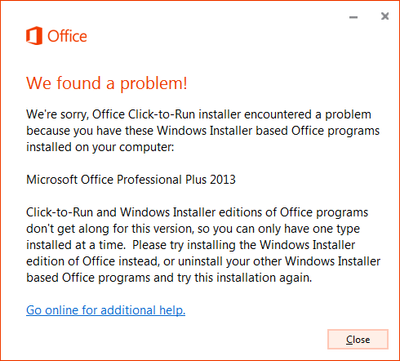Select the Microsoft Office Professional Plus 2013 text

pos(131,180)
